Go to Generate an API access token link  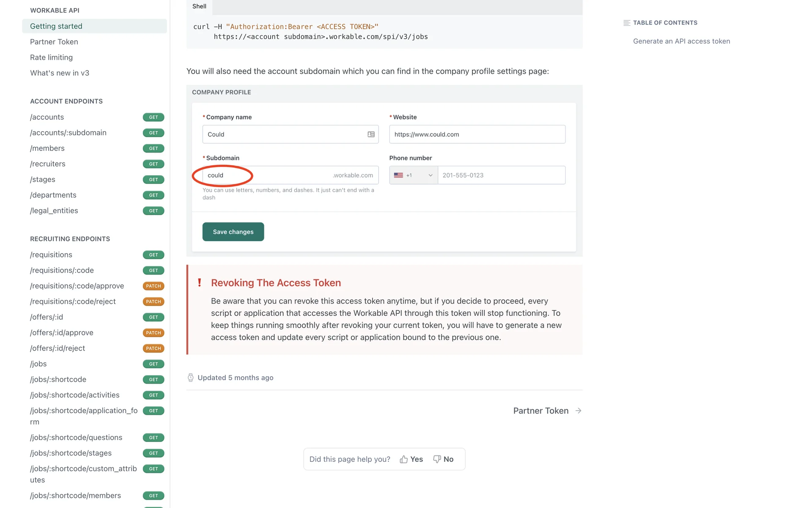tap(681, 41)
